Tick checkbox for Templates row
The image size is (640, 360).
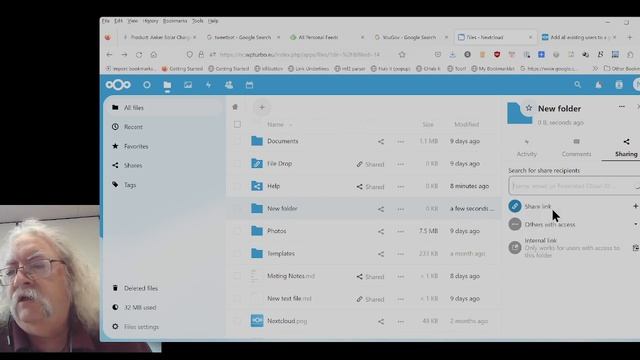(237, 253)
